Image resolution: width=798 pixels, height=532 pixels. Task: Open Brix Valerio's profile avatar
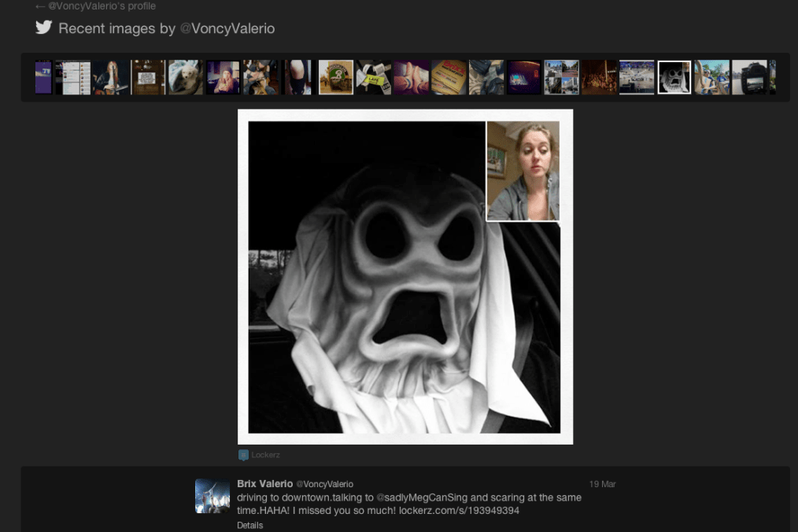(212, 496)
